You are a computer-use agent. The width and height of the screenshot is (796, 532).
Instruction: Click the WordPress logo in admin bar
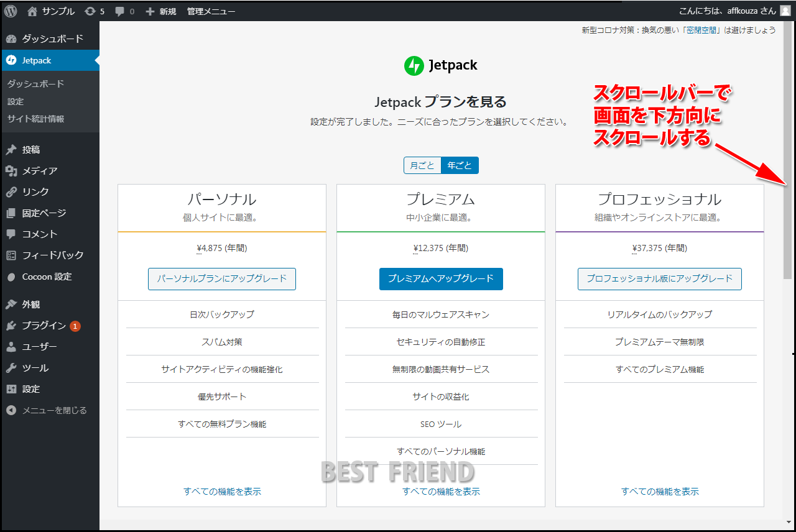(x=11, y=11)
